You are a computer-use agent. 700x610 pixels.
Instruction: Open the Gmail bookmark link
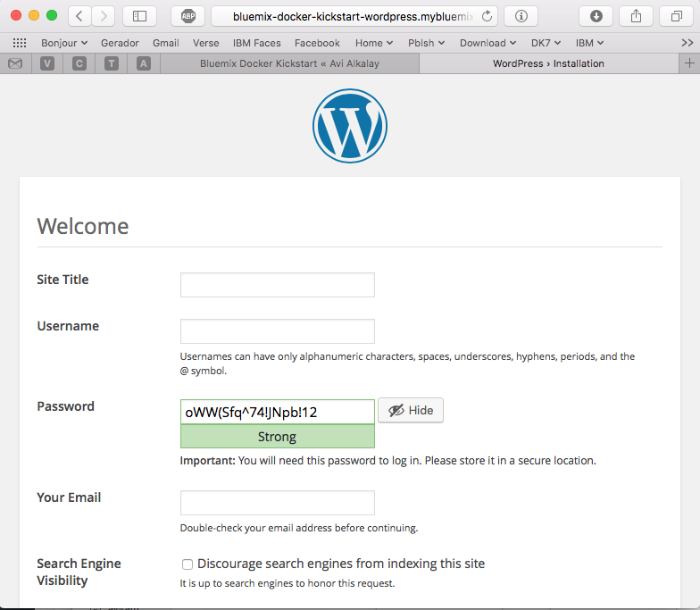166,43
